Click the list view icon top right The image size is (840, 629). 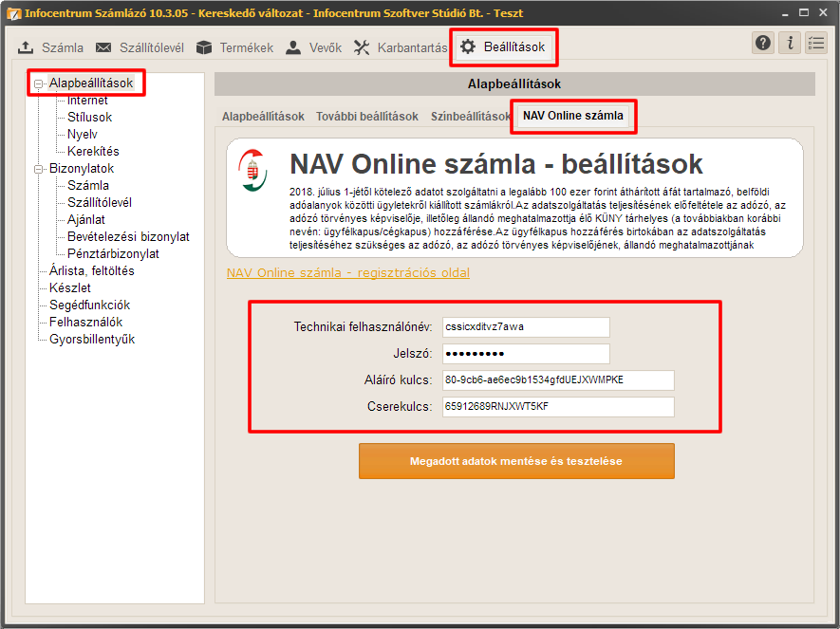(816, 43)
